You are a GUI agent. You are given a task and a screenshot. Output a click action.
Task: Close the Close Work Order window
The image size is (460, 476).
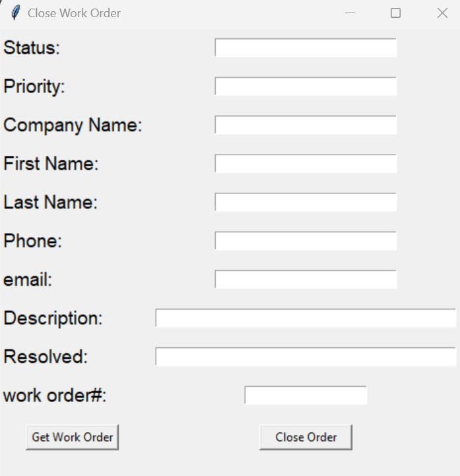[x=442, y=13]
